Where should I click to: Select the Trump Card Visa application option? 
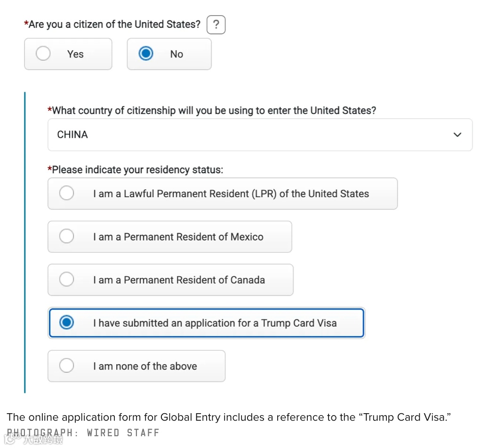pos(207,323)
